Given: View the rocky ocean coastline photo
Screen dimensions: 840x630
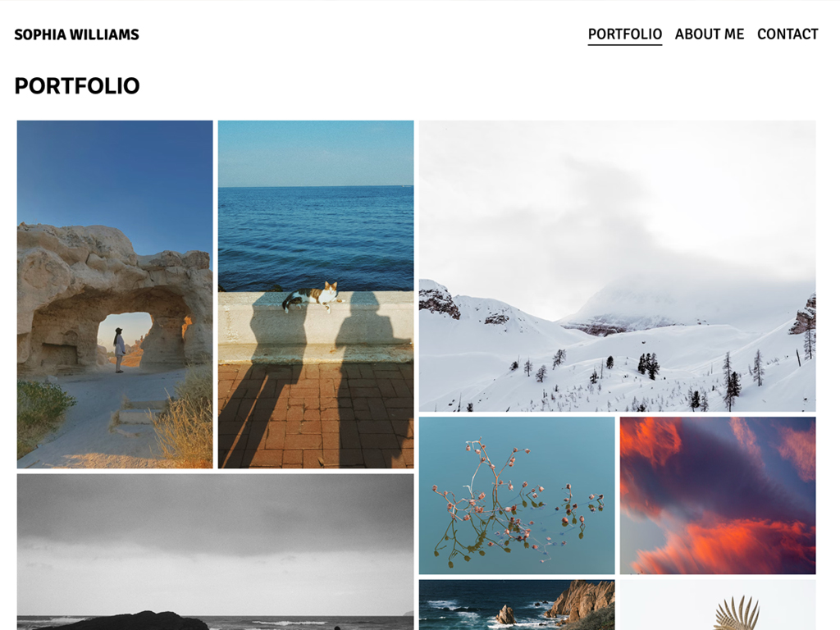Looking at the screenshot, I should (x=517, y=605).
